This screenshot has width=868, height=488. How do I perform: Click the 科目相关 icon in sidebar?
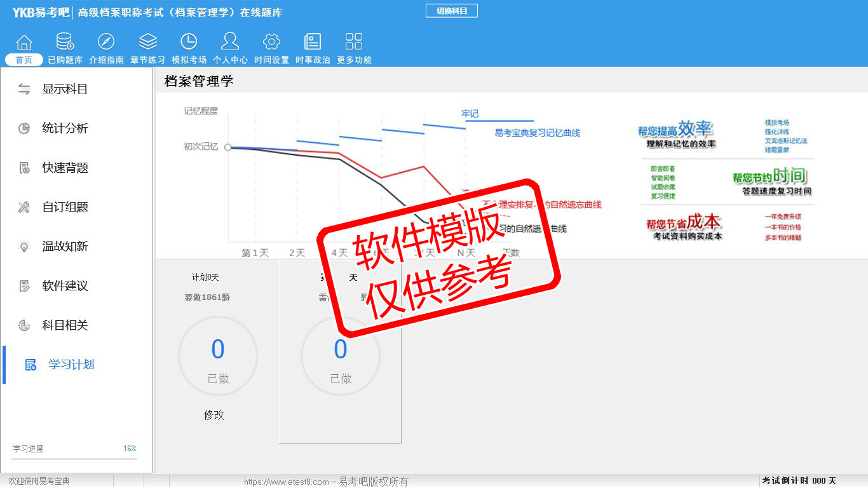24,325
